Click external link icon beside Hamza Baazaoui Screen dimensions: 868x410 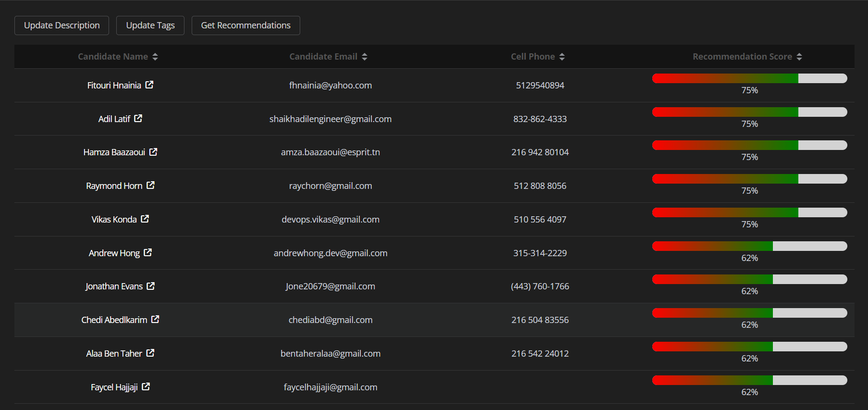(153, 152)
